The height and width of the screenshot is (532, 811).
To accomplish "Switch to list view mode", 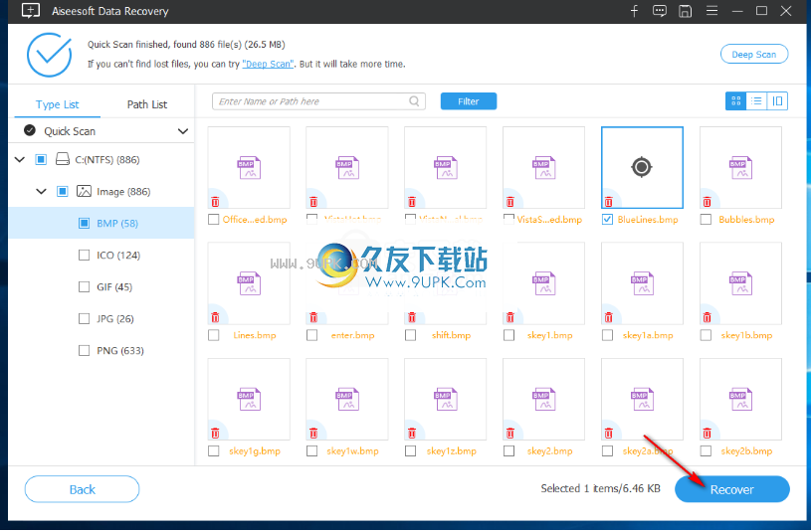I will coord(756,100).
